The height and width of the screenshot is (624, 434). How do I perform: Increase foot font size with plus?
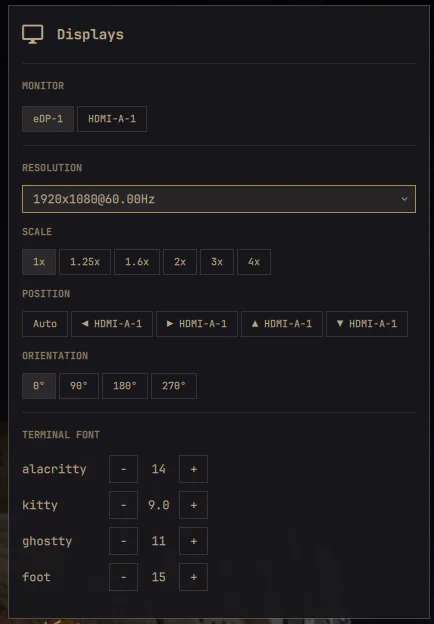coord(193,577)
